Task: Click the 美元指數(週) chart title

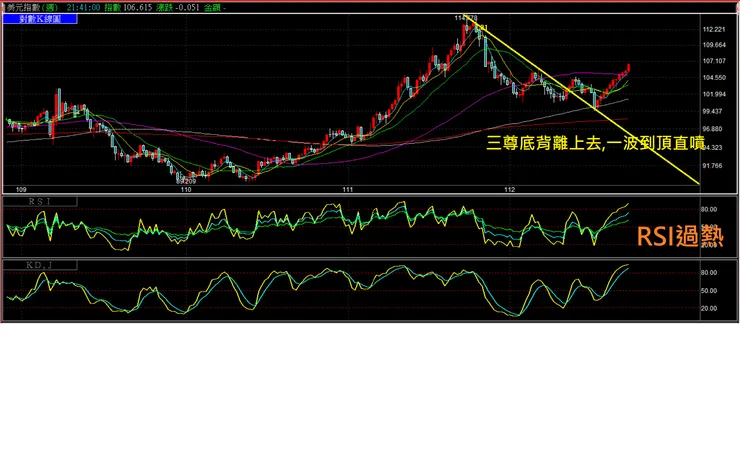Action: (x=32, y=8)
